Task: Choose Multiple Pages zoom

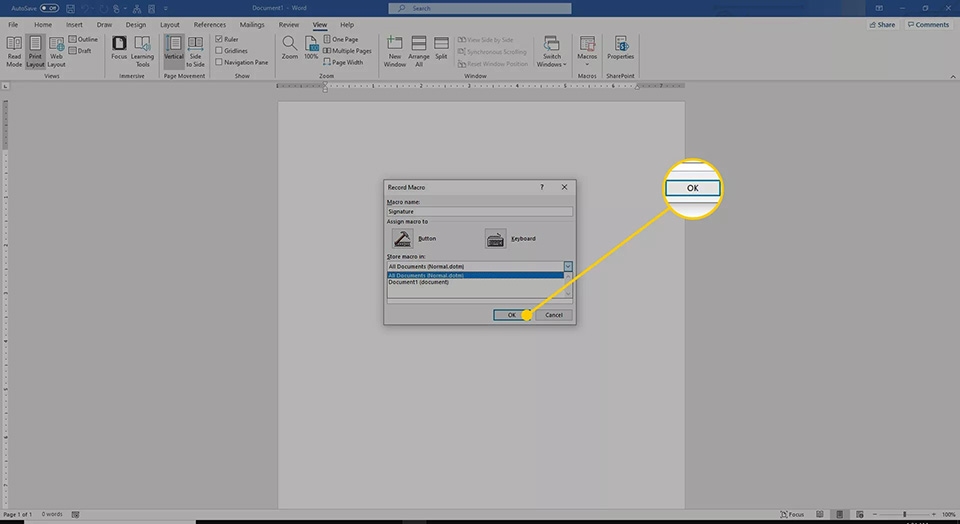Action: [x=347, y=51]
